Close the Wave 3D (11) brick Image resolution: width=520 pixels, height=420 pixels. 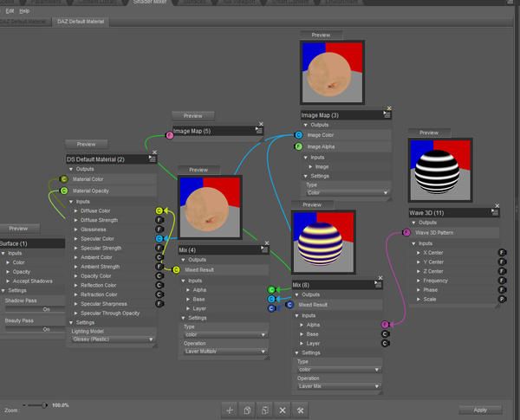tap(497, 206)
